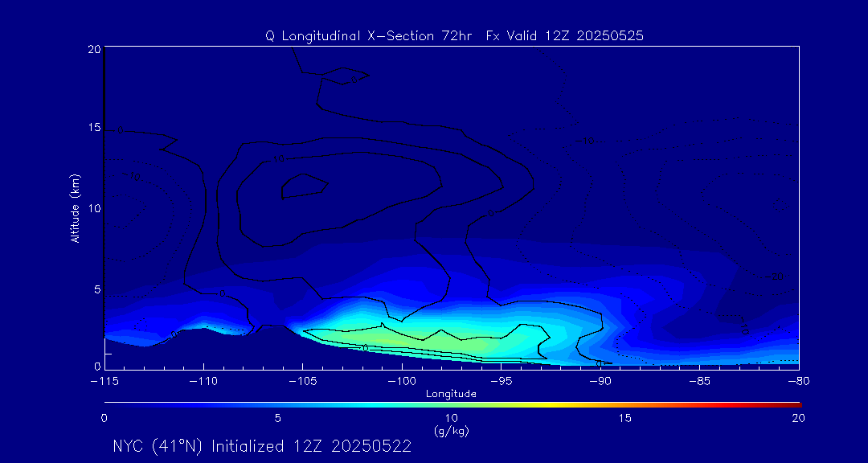Screen dimensions: 868x463
Task: Click longitude tick label -105
Action: 302,382
